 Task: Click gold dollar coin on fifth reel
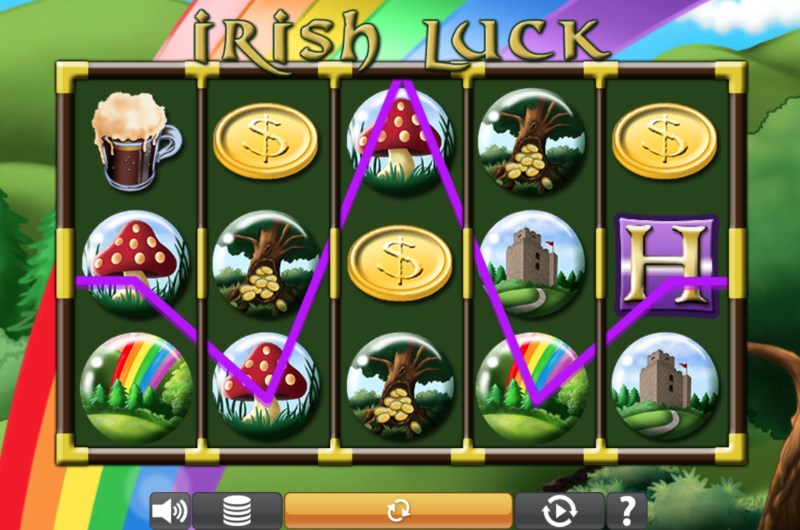(x=665, y=141)
